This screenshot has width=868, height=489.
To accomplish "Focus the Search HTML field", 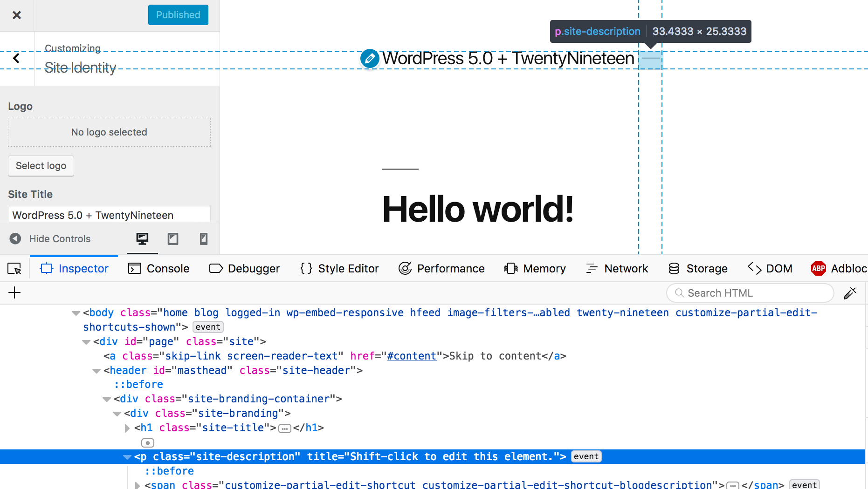I will tap(750, 293).
